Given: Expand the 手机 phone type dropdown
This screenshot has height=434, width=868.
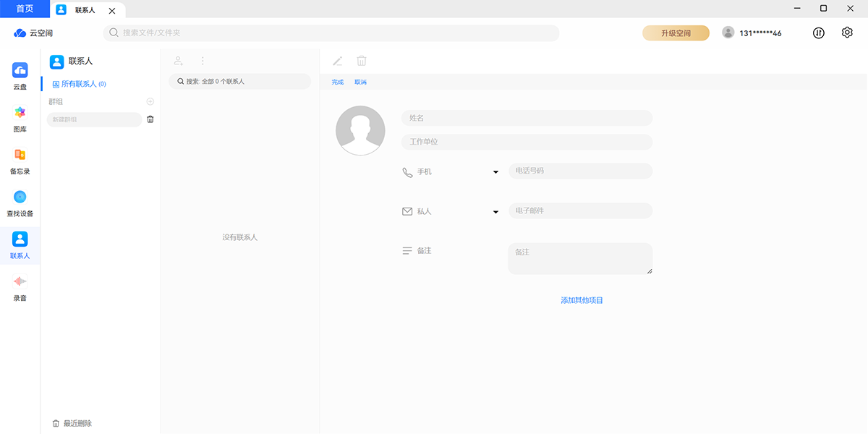Looking at the screenshot, I should click(x=495, y=172).
